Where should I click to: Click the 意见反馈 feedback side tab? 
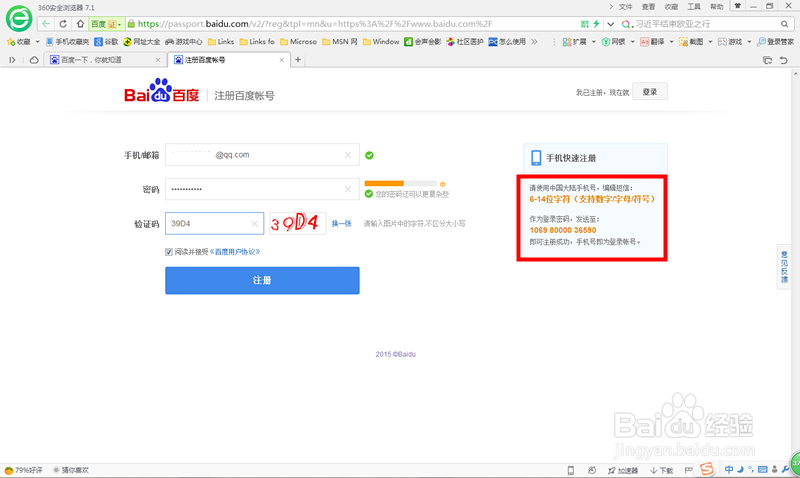click(784, 267)
